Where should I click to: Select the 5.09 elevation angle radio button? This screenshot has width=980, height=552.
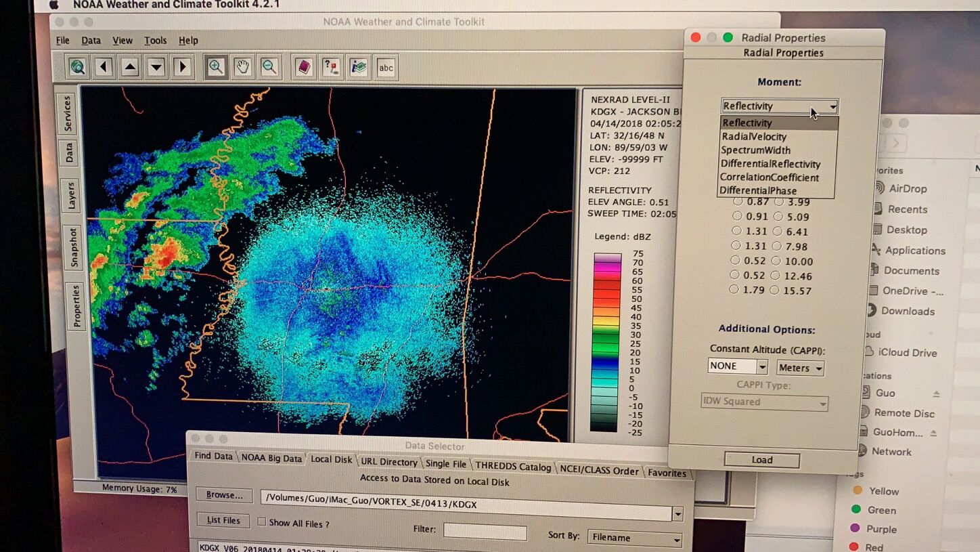pos(779,217)
